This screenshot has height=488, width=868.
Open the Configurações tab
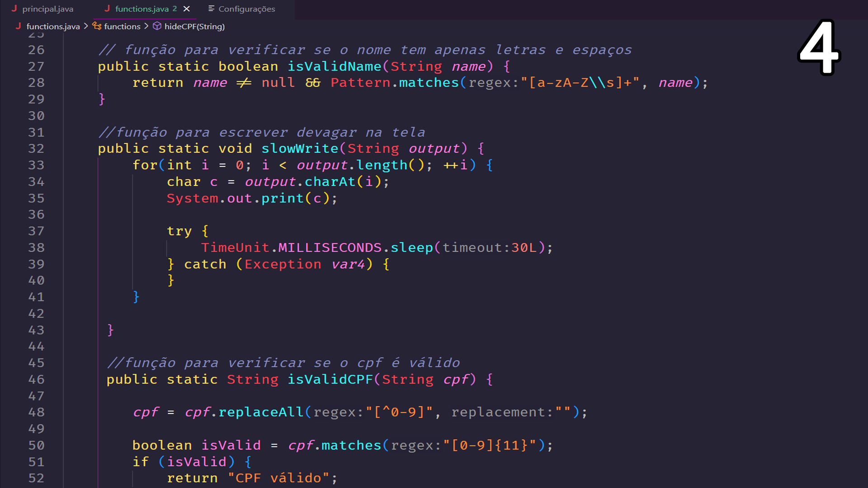(246, 9)
